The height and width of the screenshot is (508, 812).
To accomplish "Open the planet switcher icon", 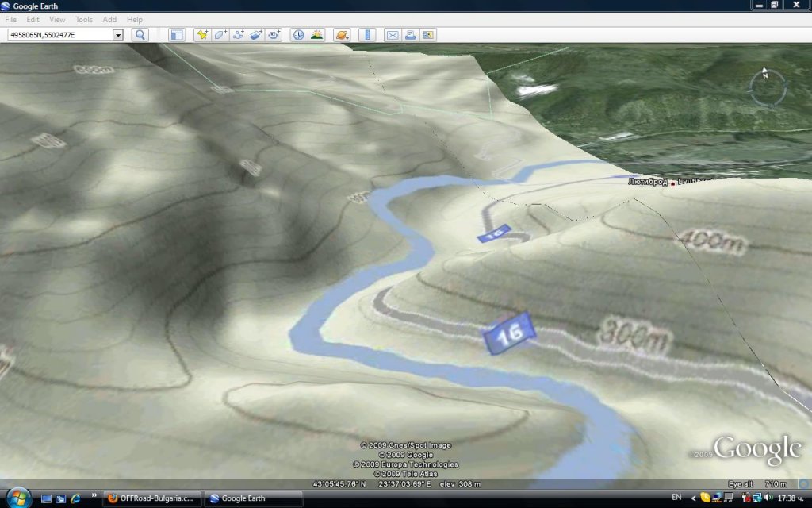I will pos(342,35).
